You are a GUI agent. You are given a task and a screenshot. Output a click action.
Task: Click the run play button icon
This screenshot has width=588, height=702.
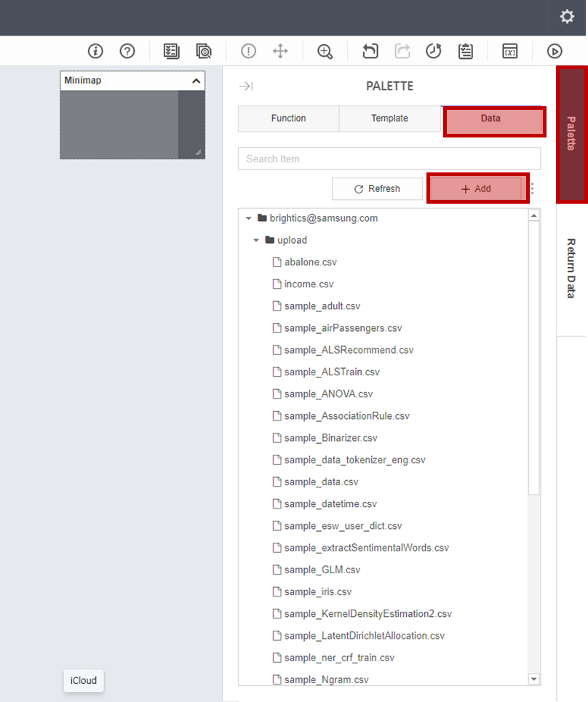pyautogui.click(x=555, y=51)
